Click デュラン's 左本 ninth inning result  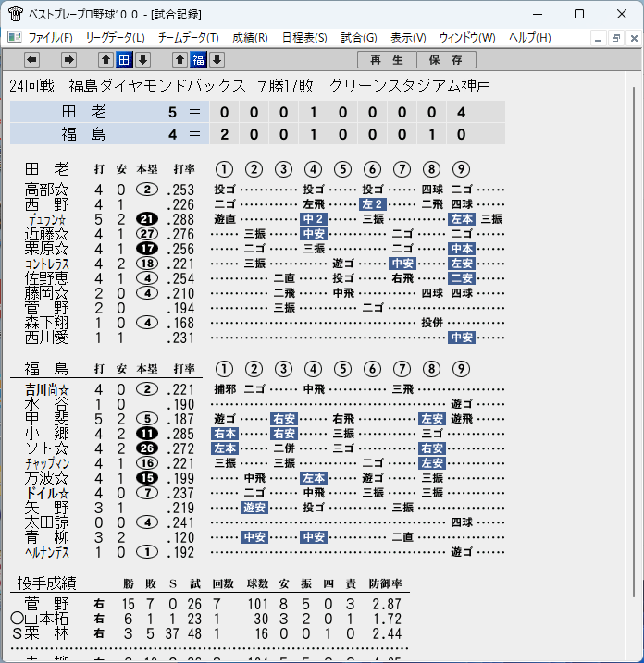pyautogui.click(x=461, y=219)
